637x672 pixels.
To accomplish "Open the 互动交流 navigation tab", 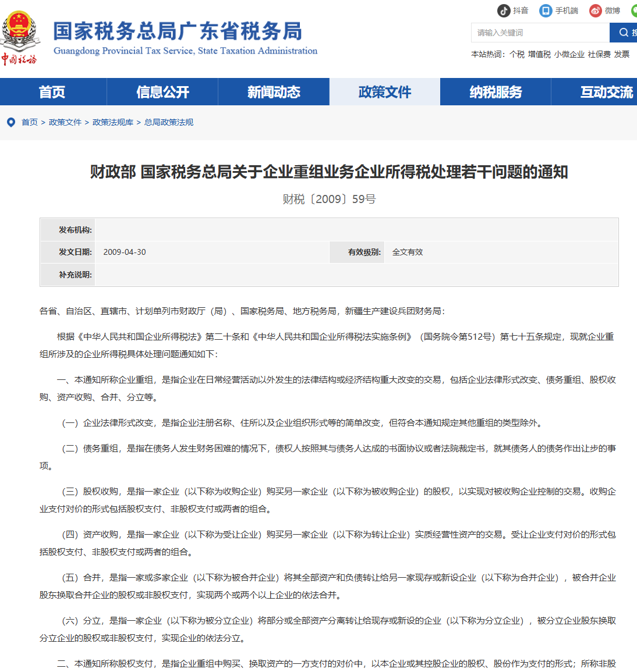I will tap(606, 92).
